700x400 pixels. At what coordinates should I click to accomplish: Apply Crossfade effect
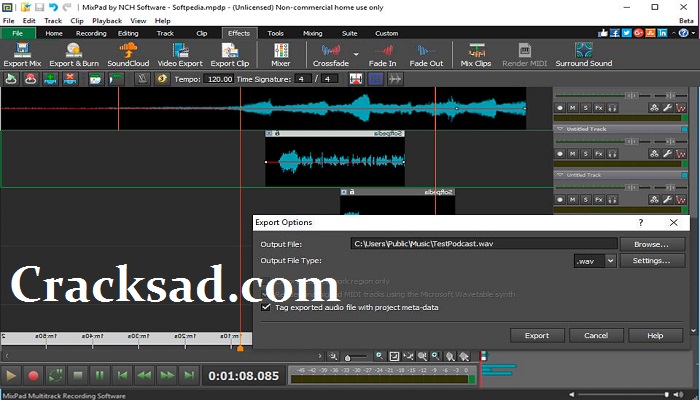point(331,54)
